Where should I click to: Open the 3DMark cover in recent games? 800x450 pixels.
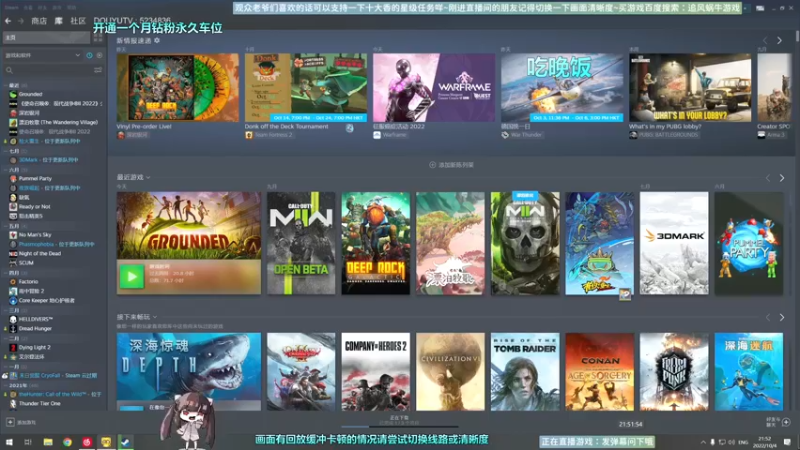(674, 243)
